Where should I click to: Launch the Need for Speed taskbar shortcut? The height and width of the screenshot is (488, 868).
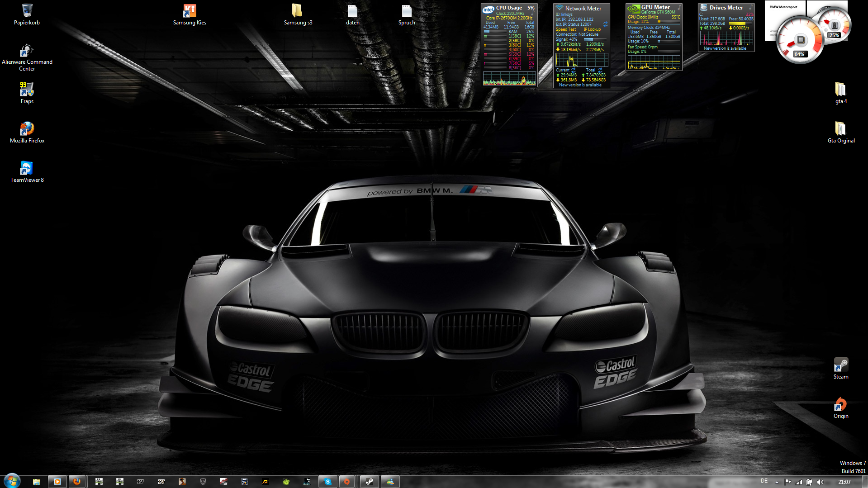(x=266, y=482)
